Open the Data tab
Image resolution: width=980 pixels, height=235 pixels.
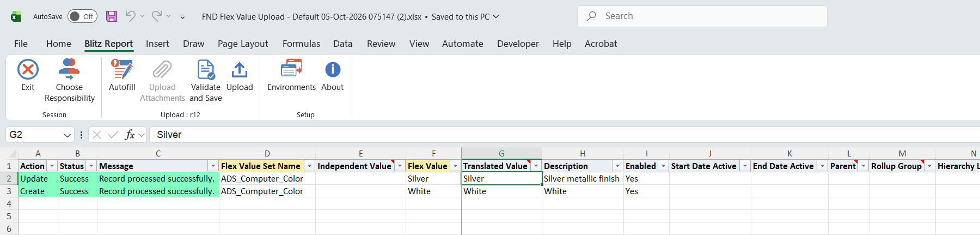[x=343, y=44]
